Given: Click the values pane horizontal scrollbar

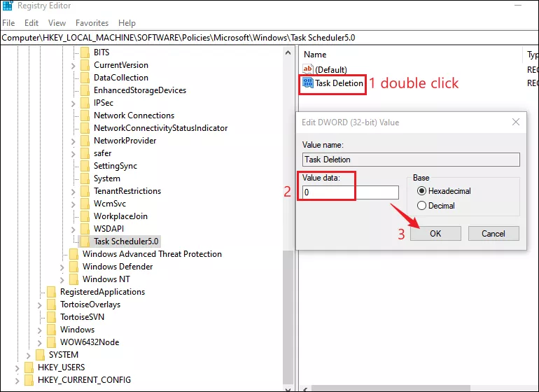Looking at the screenshot, I should click(x=392, y=388).
